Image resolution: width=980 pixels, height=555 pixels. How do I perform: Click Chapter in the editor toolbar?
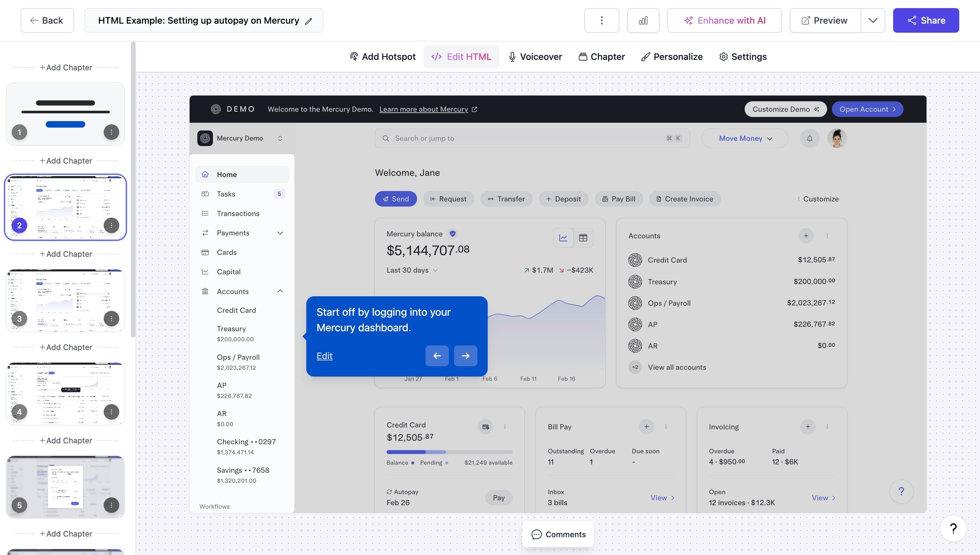(x=601, y=57)
